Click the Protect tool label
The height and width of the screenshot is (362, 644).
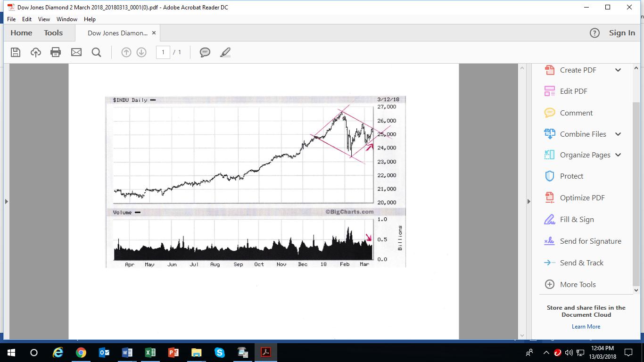571,176
